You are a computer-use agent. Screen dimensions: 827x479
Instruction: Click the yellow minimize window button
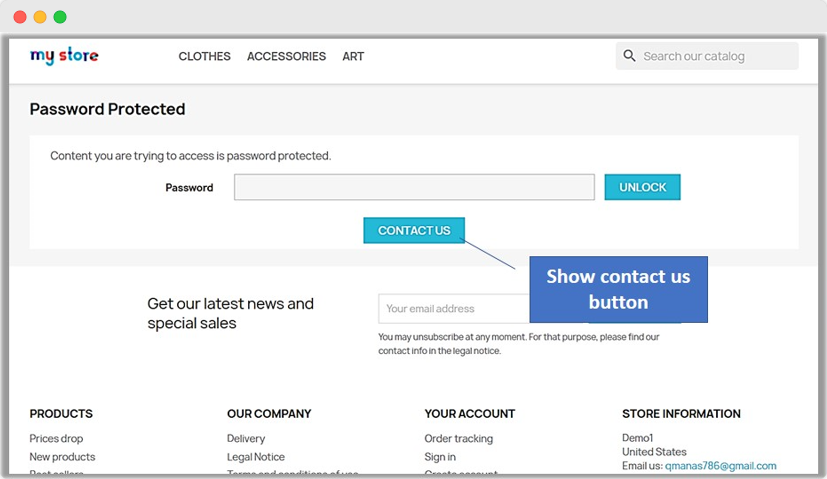coord(40,17)
